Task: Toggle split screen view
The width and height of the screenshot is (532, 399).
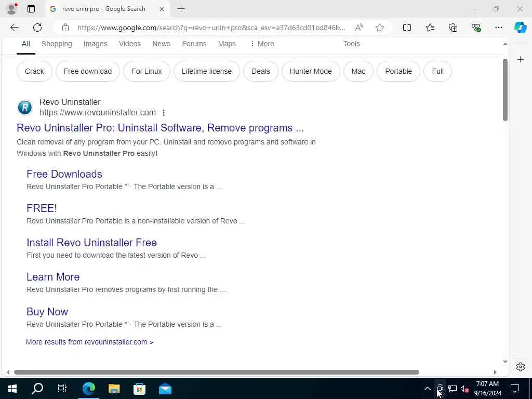Action: click(407, 28)
